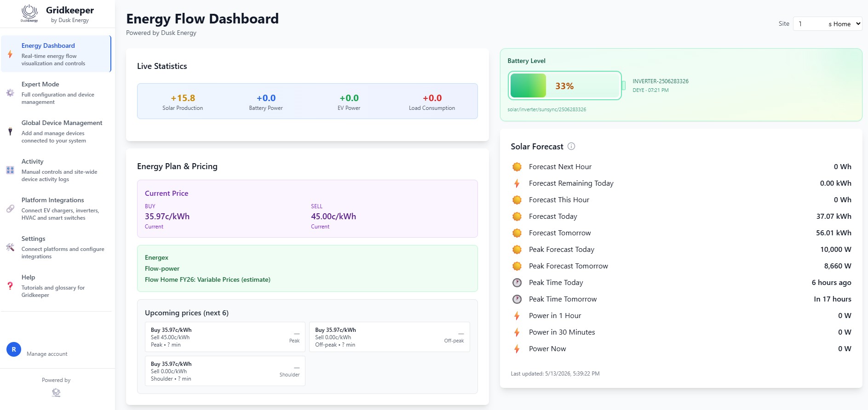Viewport: 868px width, 410px height.
Task: Click the Peak Time Today clock icon
Action: pyautogui.click(x=517, y=283)
